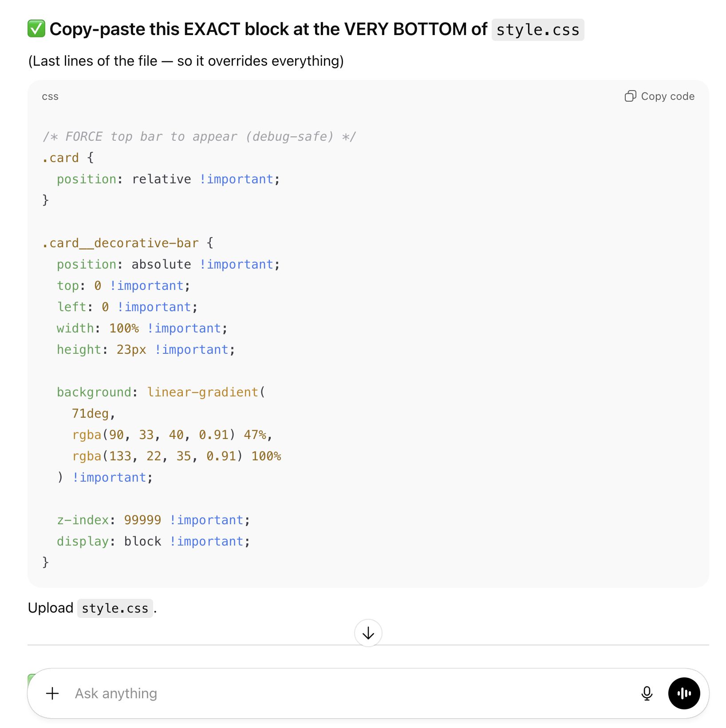Click the green checkmark emoji in the heading
The height and width of the screenshot is (728, 726).
(x=36, y=28)
